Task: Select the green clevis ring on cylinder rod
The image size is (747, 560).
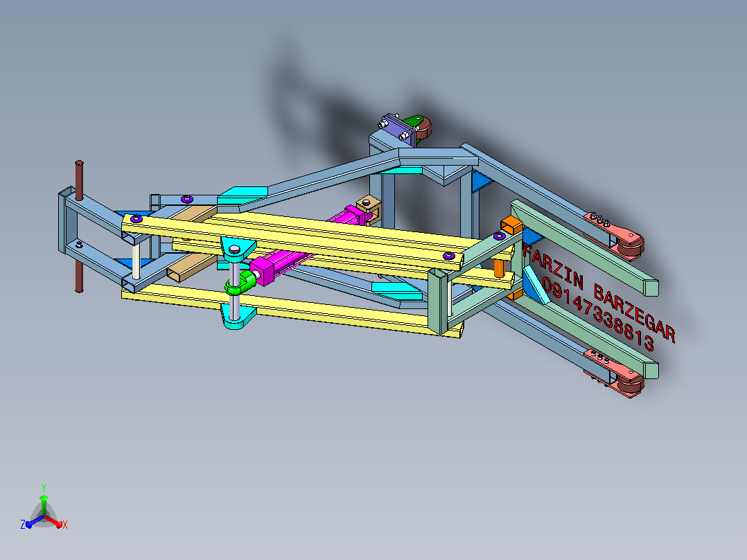Action: (x=239, y=282)
